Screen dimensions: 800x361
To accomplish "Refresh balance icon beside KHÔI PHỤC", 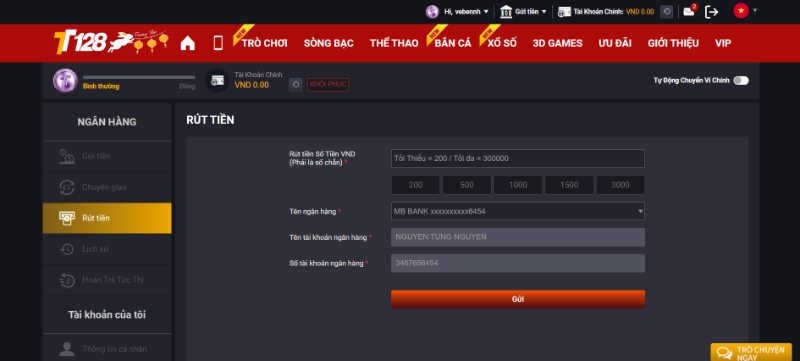I will [x=295, y=85].
